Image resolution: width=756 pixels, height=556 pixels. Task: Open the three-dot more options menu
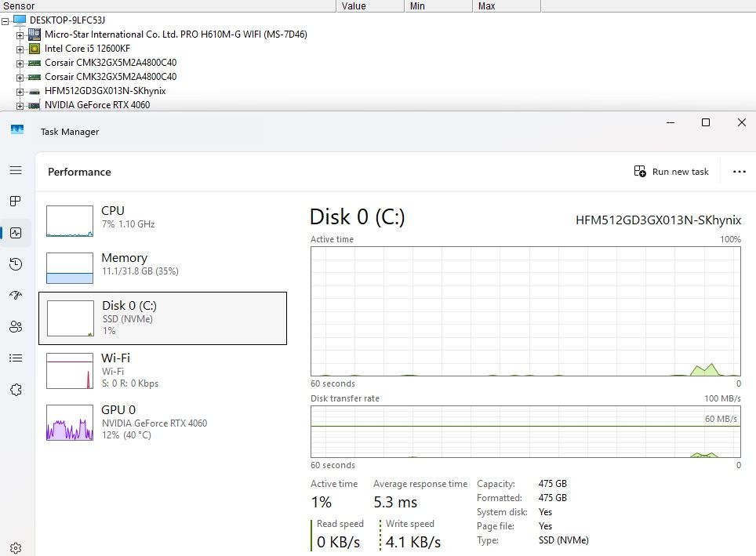[739, 172]
